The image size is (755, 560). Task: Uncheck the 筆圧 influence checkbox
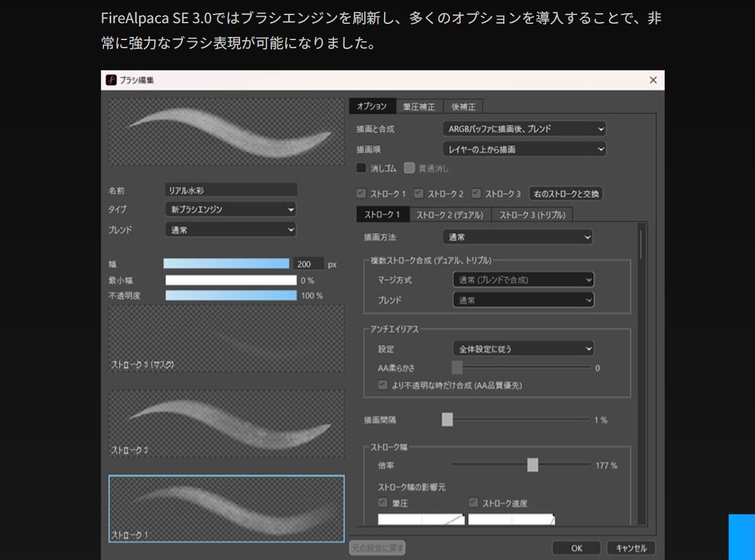(x=383, y=503)
